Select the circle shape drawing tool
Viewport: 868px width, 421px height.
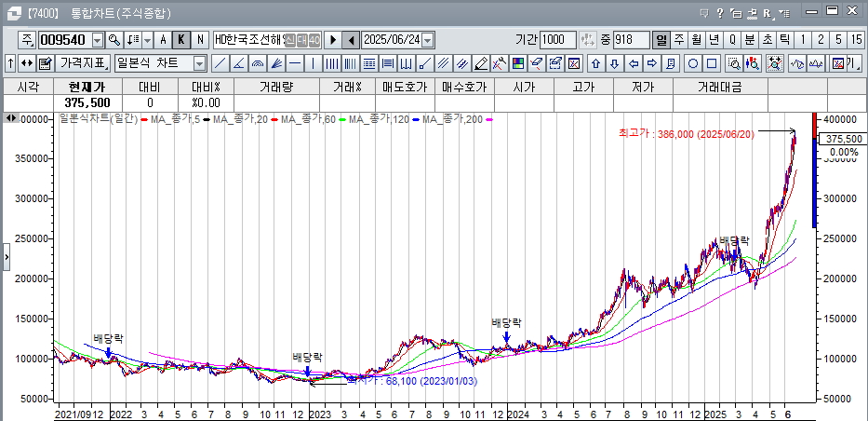tap(693, 63)
